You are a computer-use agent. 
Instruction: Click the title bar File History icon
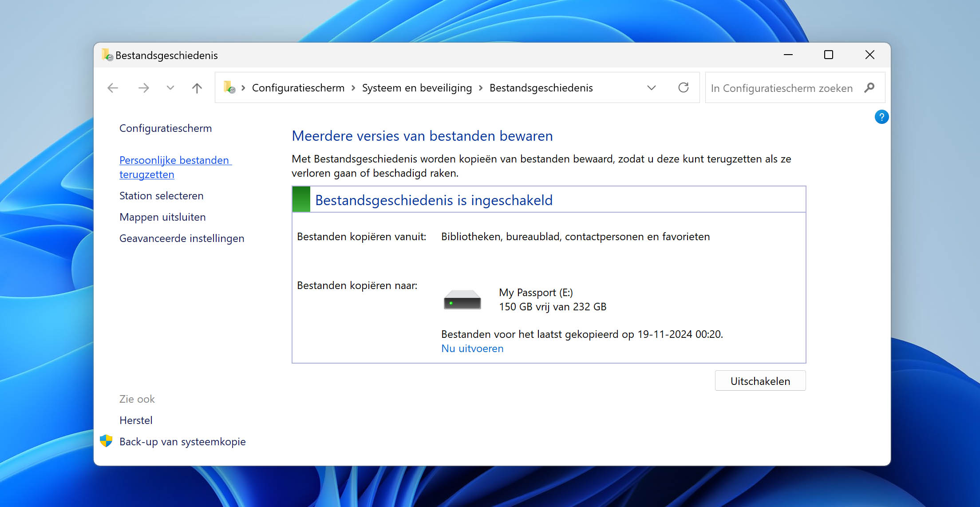click(x=107, y=55)
